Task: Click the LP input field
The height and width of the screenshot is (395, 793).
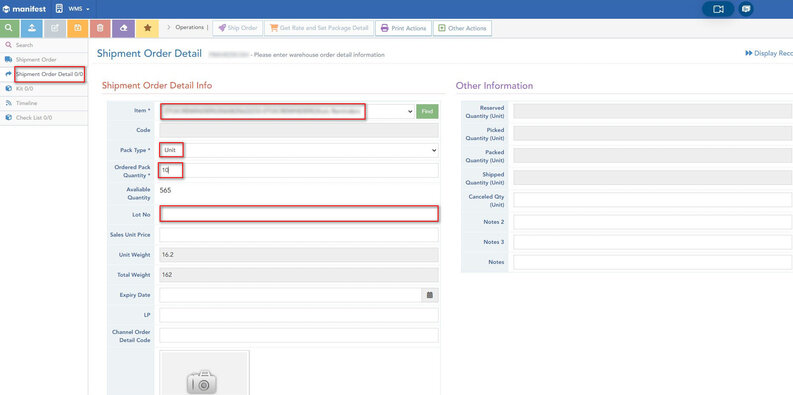Action: 299,315
